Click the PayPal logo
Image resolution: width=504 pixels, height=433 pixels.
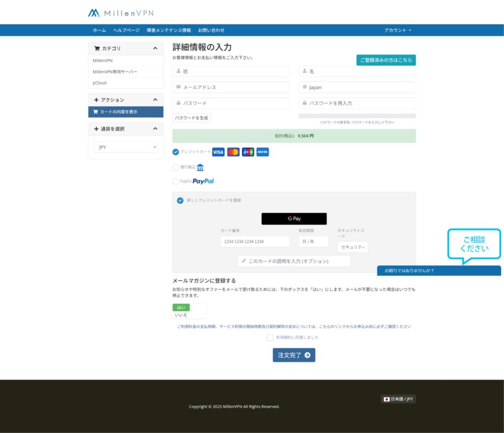click(203, 181)
